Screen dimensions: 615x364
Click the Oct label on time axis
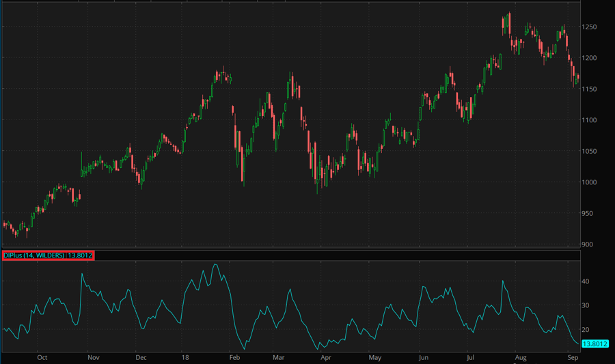point(42,357)
